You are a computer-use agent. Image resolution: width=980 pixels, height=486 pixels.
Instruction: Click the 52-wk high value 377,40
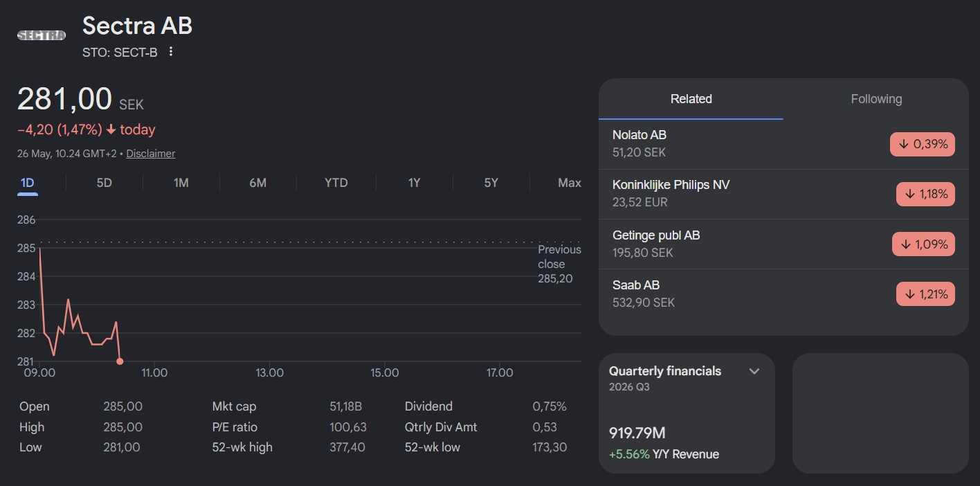347,447
